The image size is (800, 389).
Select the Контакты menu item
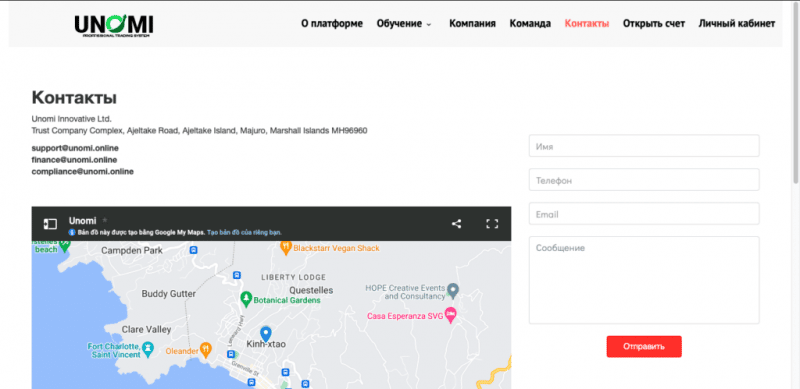tap(587, 23)
